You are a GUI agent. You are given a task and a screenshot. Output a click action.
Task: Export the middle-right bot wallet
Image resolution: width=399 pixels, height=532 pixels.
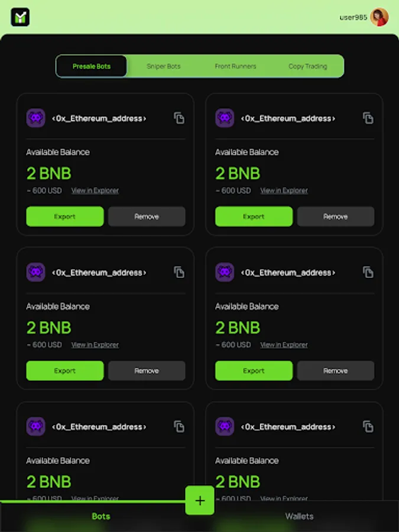point(254,371)
